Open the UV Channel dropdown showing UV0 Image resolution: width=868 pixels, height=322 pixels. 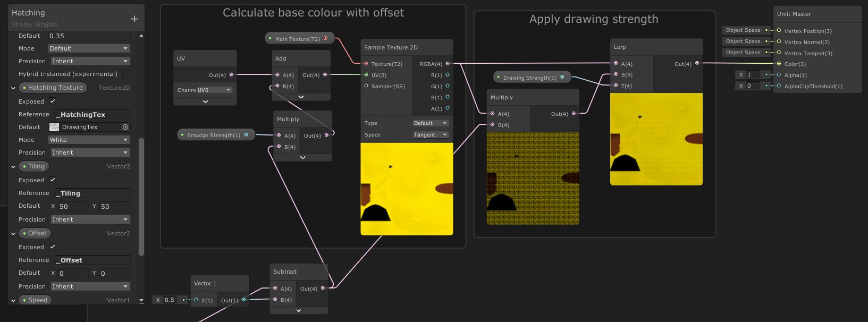(214, 90)
